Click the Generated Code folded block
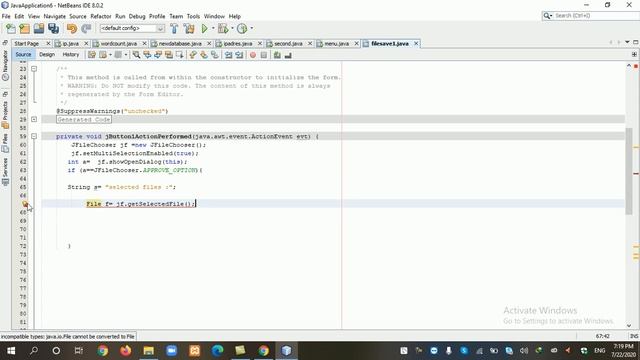 point(84,119)
